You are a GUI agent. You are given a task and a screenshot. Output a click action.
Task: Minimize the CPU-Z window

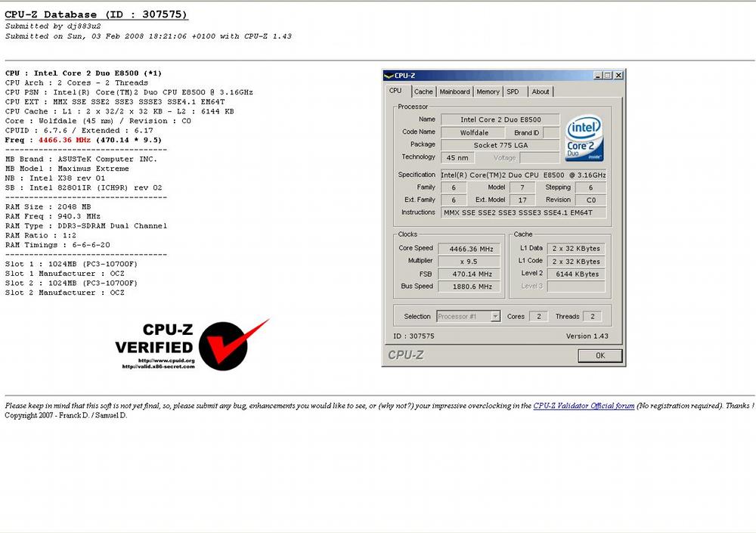coord(598,76)
